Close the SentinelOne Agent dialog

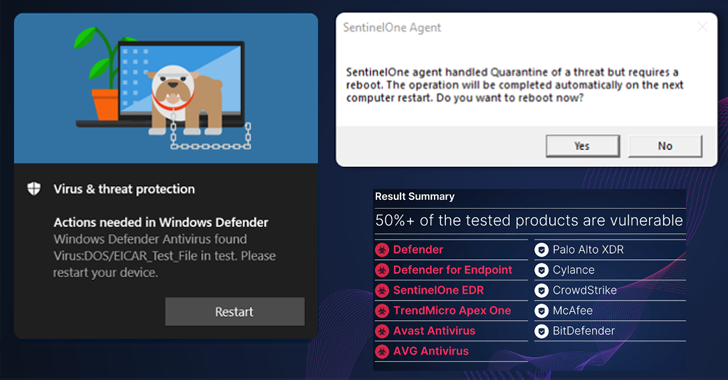702,27
